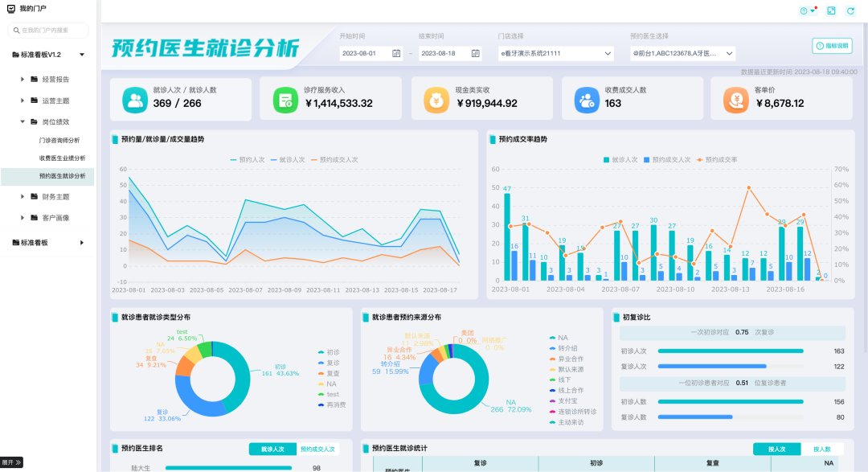Toggle 预约成交人次 bar legend in 预约成交率趋势
Image resolution: width=868 pixels, height=472 pixels.
point(666,159)
